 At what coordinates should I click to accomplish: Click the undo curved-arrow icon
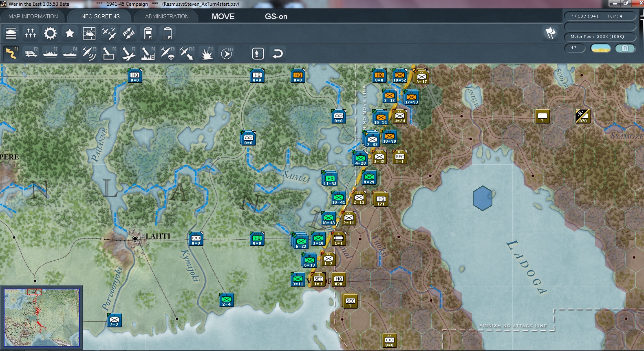point(278,53)
